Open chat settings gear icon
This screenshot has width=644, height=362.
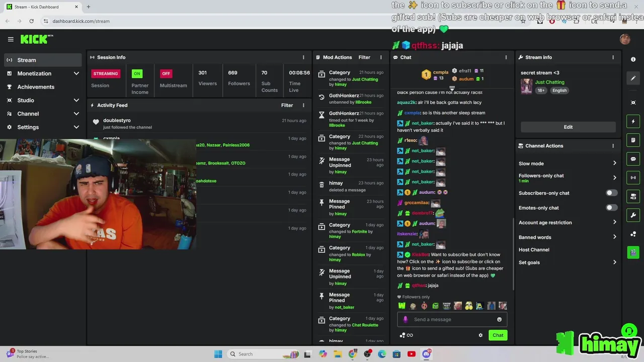(x=480, y=335)
